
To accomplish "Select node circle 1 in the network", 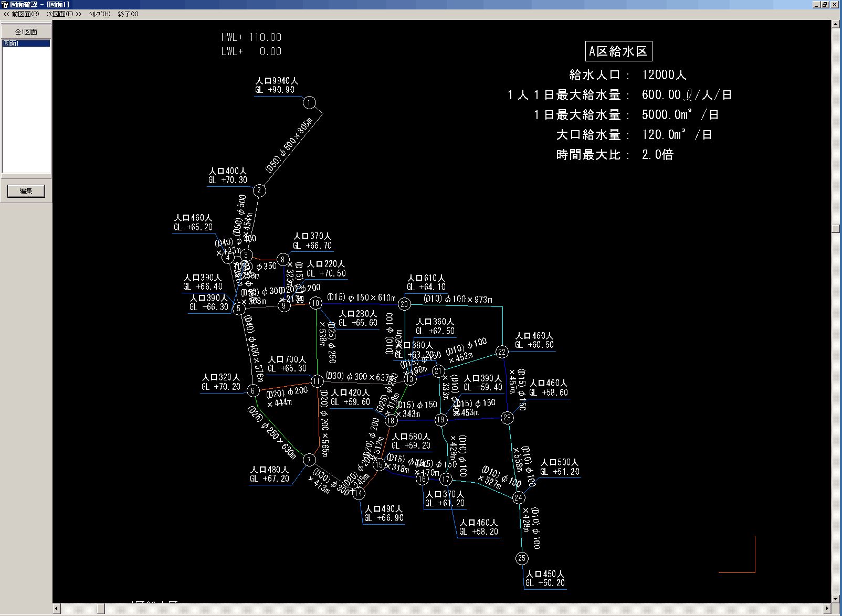I will pos(309,103).
